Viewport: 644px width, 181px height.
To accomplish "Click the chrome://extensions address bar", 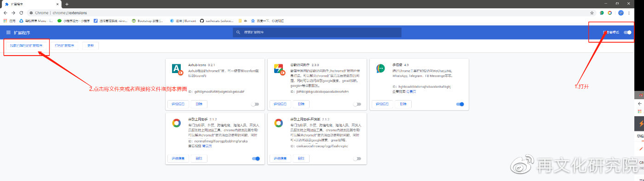I will point(308,13).
